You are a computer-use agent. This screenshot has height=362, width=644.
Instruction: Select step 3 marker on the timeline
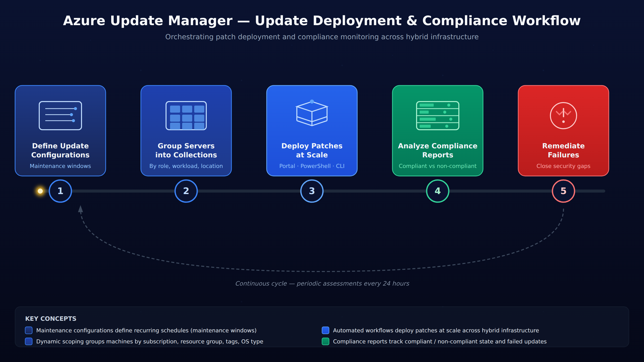pyautogui.click(x=312, y=191)
